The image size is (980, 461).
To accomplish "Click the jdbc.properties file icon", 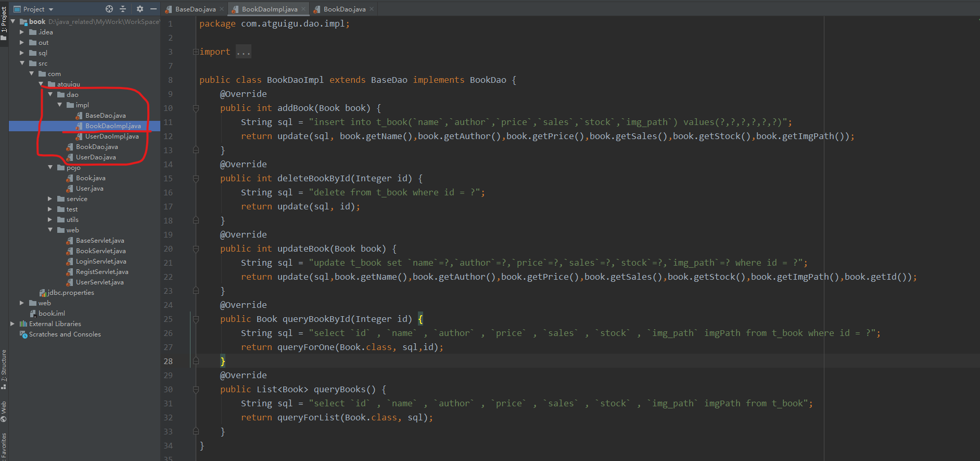I will click(x=43, y=293).
